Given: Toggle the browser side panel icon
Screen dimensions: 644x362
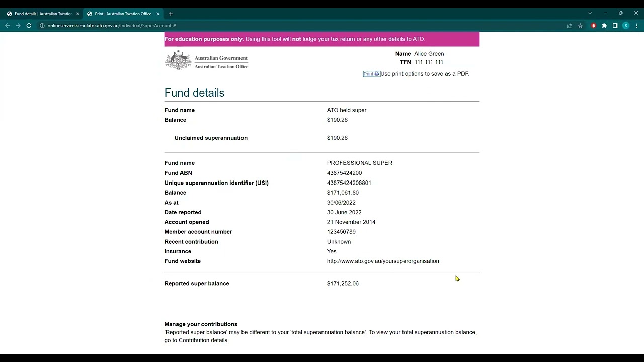Looking at the screenshot, I should [x=615, y=26].
